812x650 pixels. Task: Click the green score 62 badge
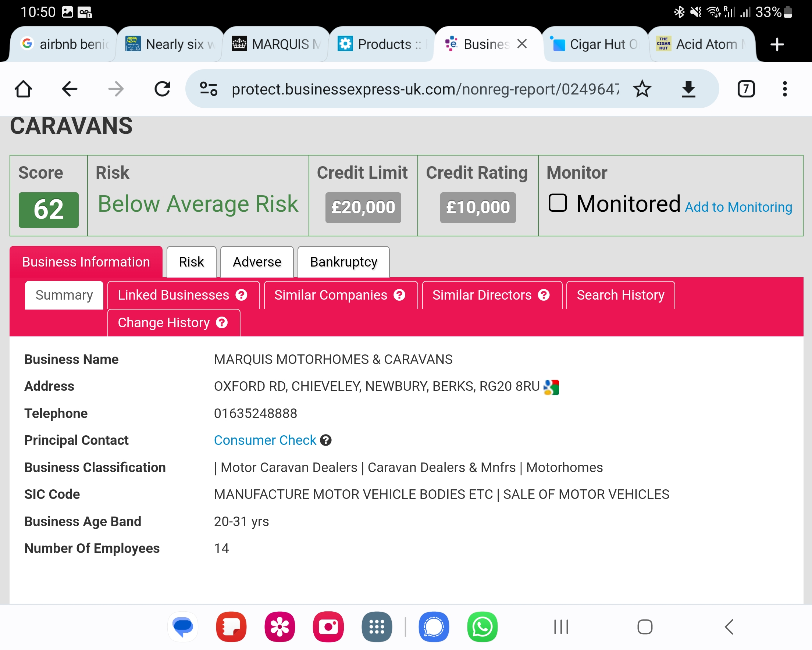(49, 210)
